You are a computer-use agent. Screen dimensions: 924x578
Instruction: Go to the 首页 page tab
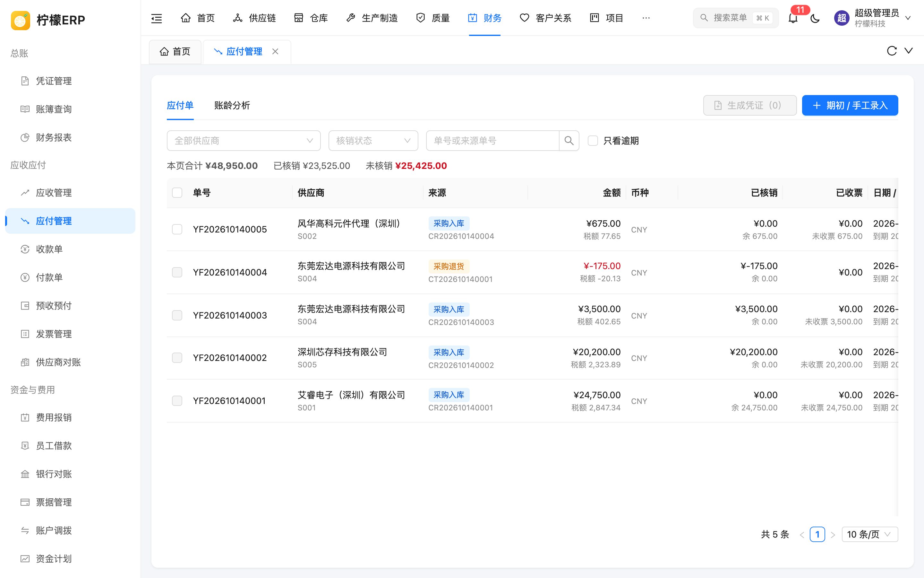[x=175, y=51]
